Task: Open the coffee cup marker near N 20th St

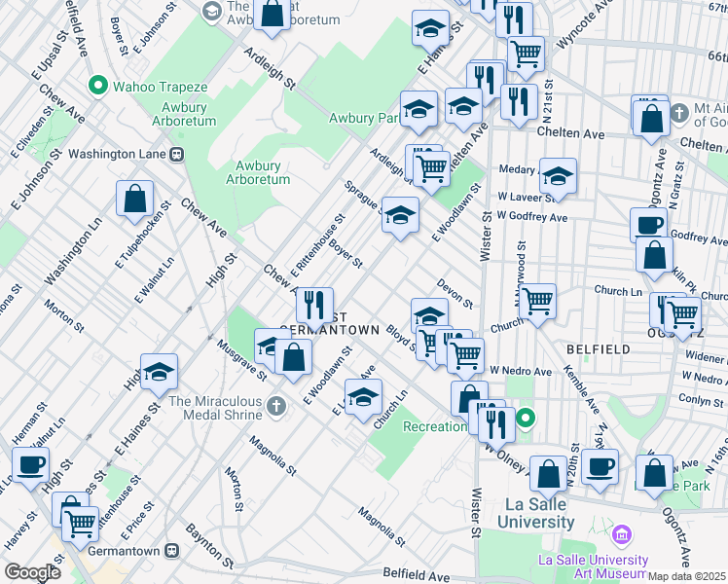Action: pos(600,468)
